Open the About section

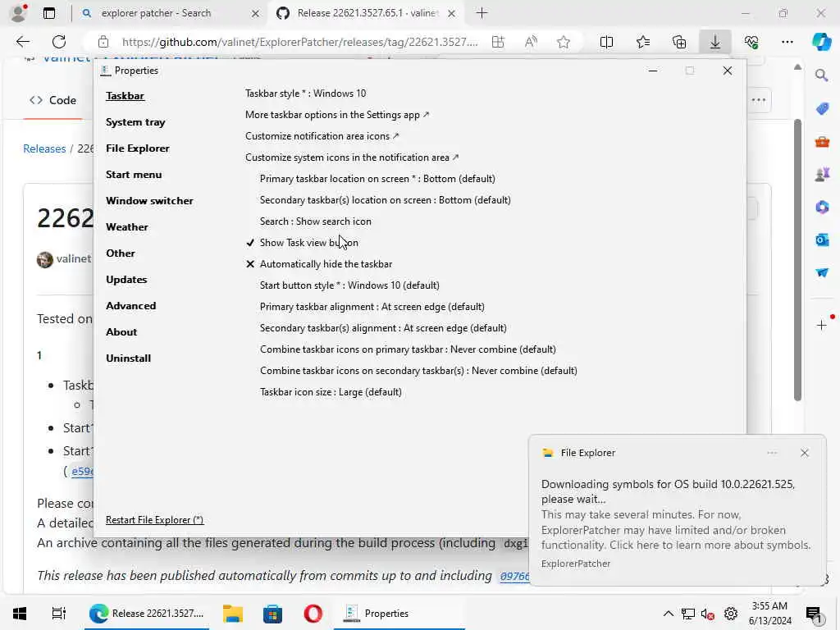pyautogui.click(x=121, y=332)
